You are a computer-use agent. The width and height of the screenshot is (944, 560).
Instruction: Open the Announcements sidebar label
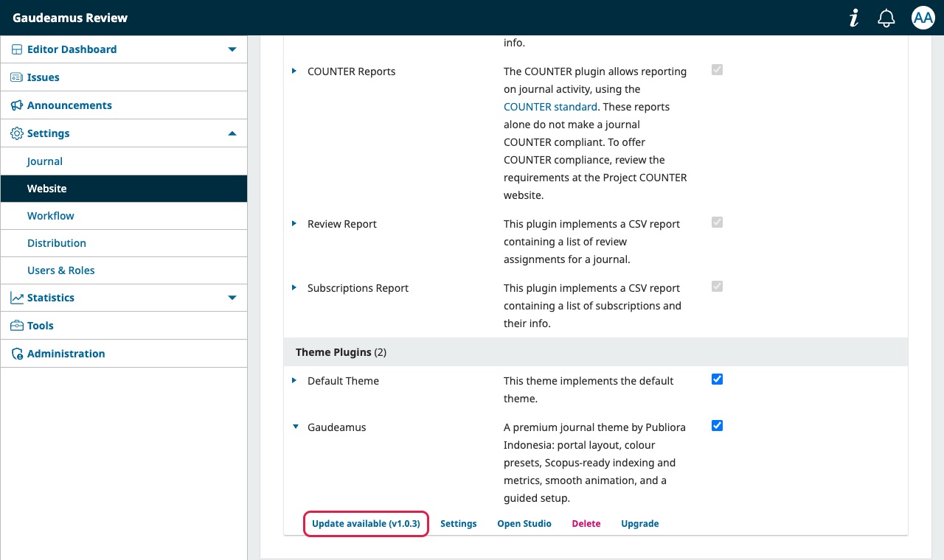[x=69, y=105]
